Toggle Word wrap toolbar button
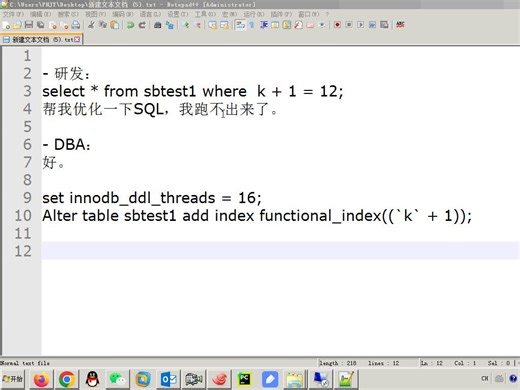Image resolution: width=520 pixels, height=390 pixels. [x=240, y=25]
